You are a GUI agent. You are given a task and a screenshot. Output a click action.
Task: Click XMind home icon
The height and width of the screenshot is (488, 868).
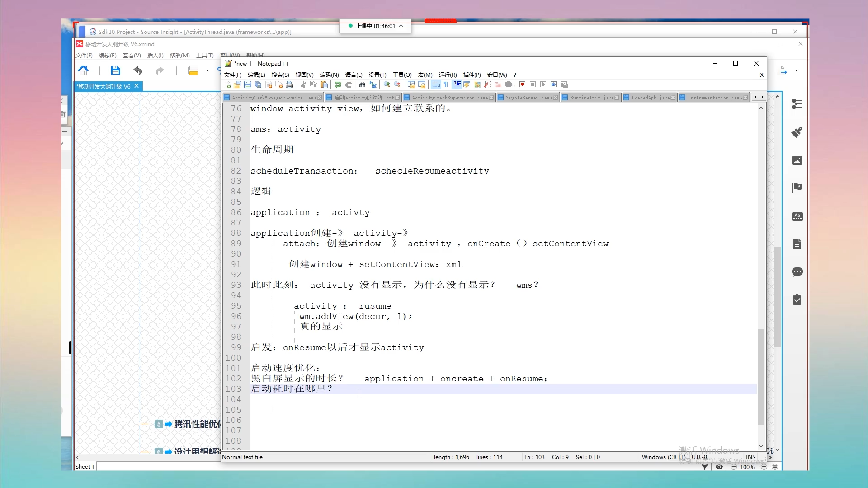pyautogui.click(x=83, y=70)
